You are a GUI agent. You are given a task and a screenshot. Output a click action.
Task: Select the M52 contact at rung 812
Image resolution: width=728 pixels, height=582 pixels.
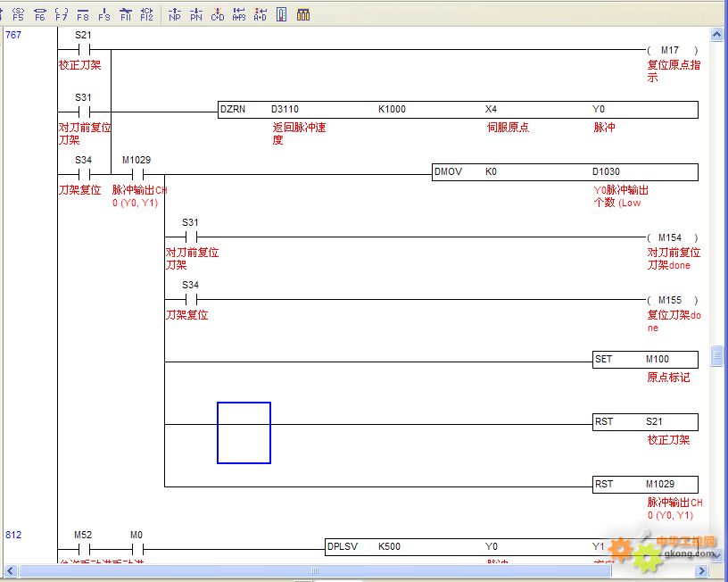(x=84, y=550)
